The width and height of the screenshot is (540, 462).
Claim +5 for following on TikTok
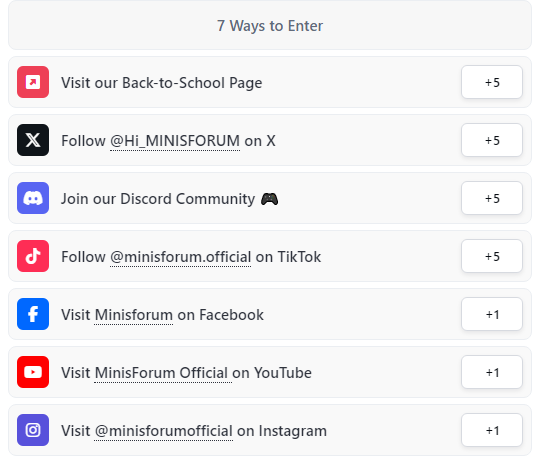coord(492,256)
